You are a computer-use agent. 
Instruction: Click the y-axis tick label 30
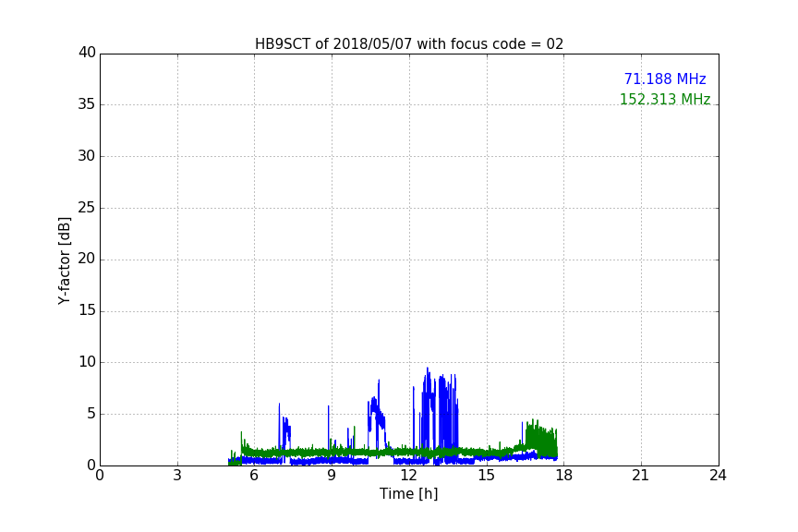87,156
